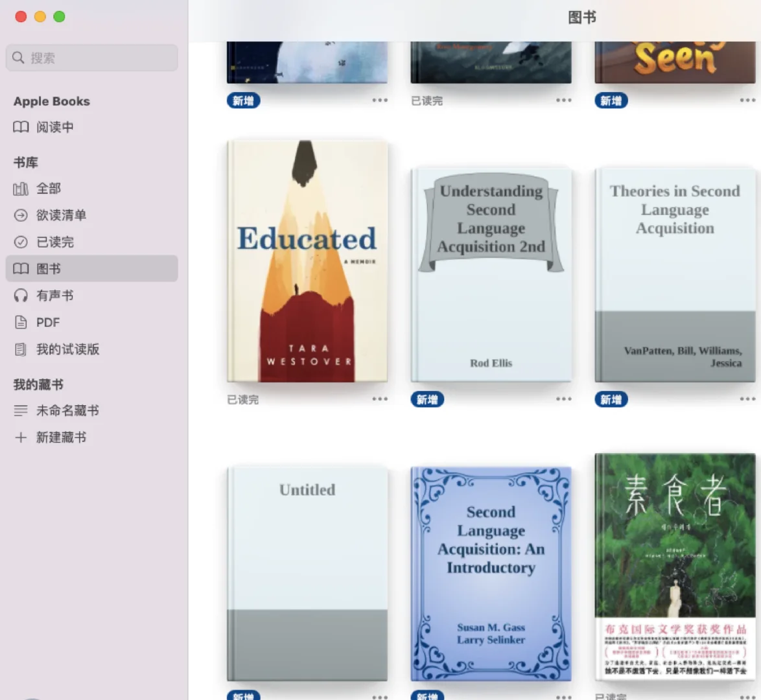761x700 pixels.
Task: Open more options for top-left blue cover book
Action: click(380, 100)
